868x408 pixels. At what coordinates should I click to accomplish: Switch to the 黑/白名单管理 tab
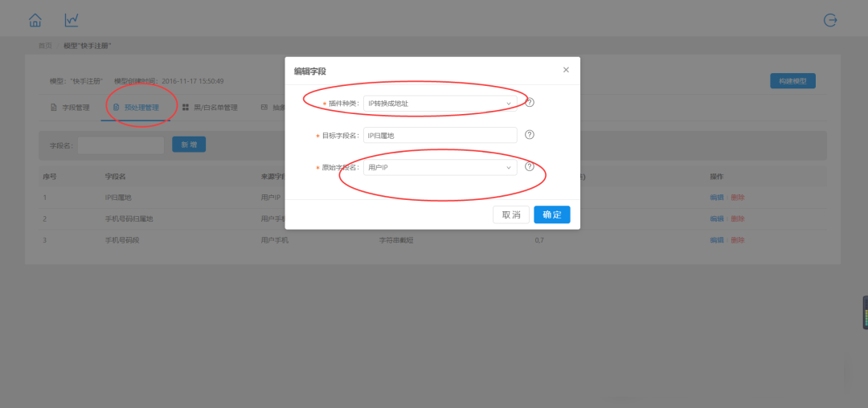[x=211, y=108]
